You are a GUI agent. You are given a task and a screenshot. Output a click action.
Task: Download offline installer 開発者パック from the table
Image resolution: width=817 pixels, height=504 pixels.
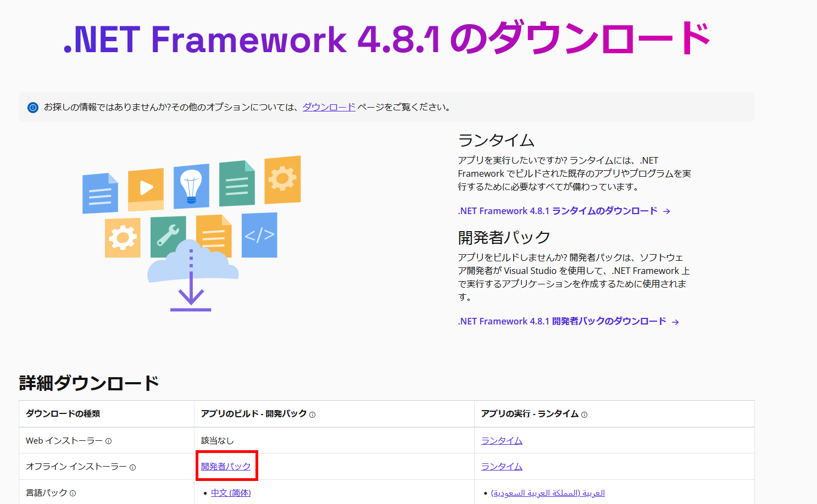226,466
